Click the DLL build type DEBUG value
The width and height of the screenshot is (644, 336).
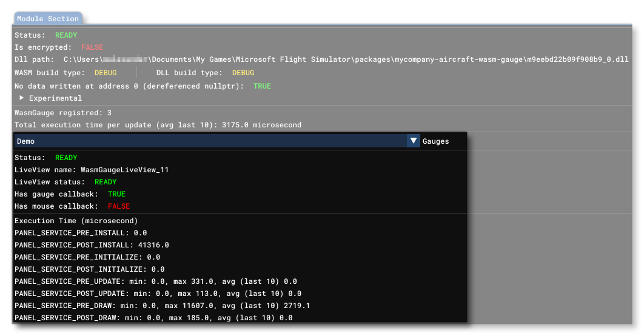(x=243, y=73)
